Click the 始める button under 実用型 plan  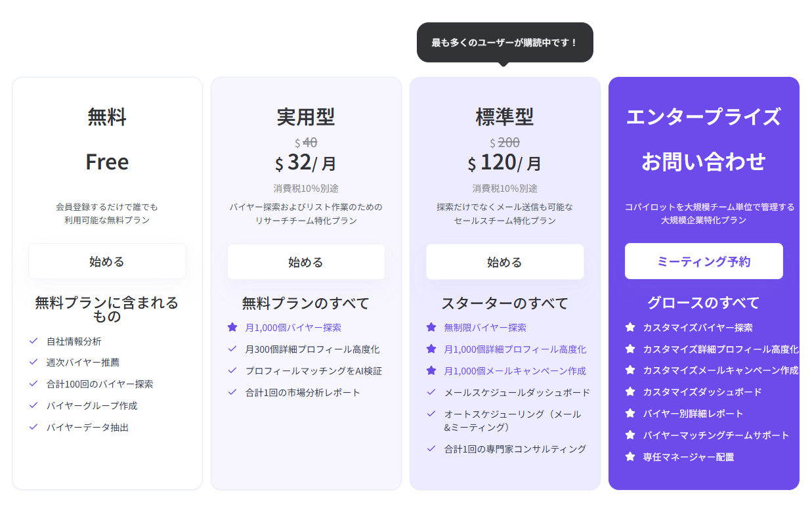coord(306,262)
